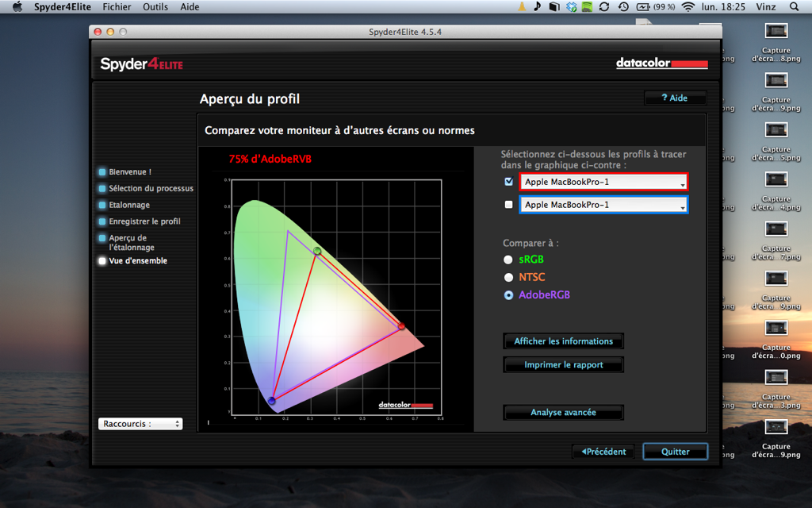Viewport: 812px width, 508px height.
Task: Open Spotlight search magnifier
Action: (795, 6)
